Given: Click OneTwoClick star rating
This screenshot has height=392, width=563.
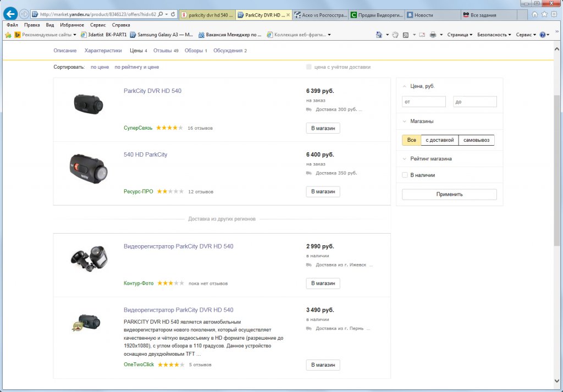Looking at the screenshot, I should pyautogui.click(x=171, y=365).
